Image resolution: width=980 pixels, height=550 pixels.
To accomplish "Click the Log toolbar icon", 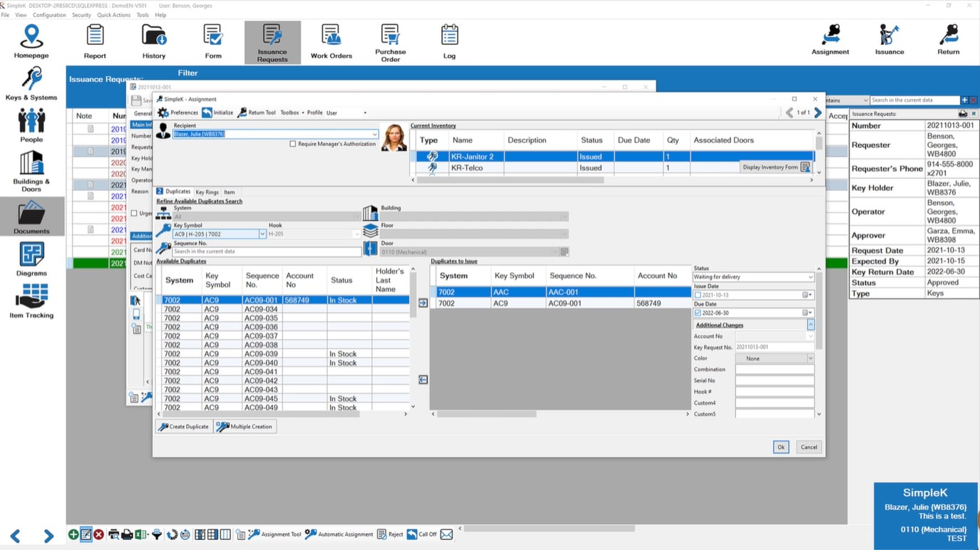I will 449,42.
